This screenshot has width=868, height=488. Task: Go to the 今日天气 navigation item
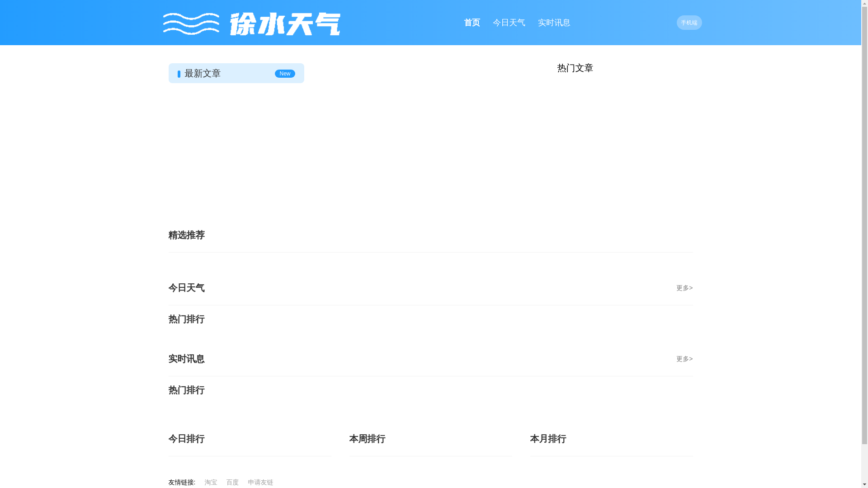509,23
